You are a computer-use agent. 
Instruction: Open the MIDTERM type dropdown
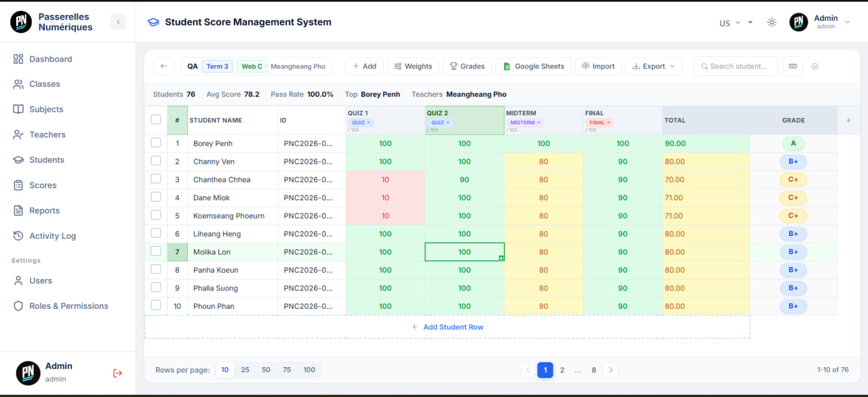click(526, 123)
